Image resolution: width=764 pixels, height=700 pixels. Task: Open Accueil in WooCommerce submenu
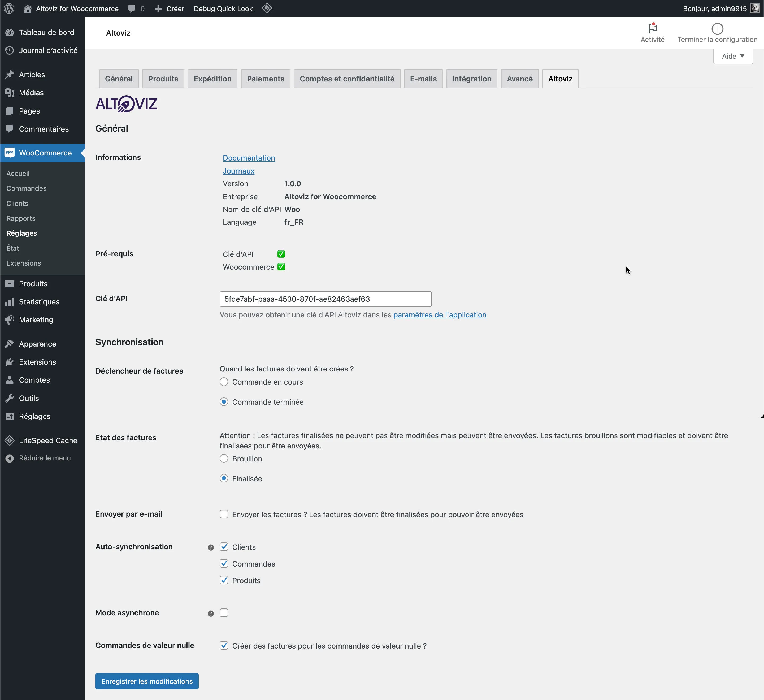18,173
